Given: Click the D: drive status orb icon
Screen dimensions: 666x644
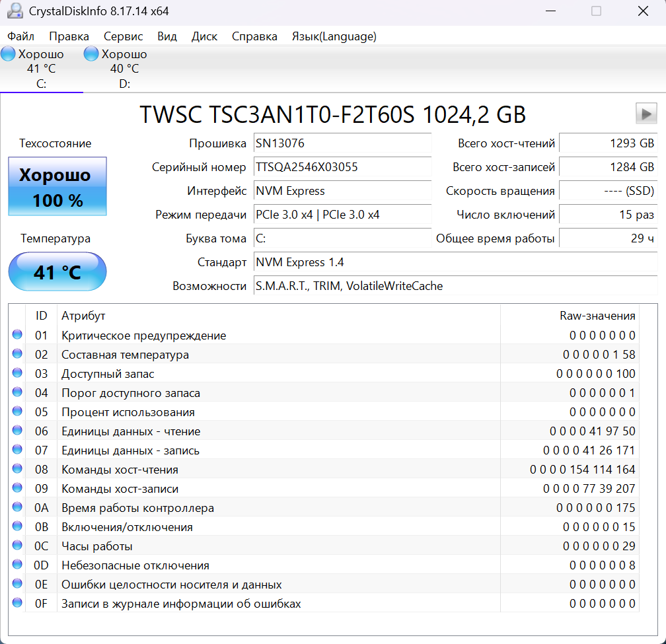Looking at the screenshot, I should pyautogui.click(x=91, y=54).
